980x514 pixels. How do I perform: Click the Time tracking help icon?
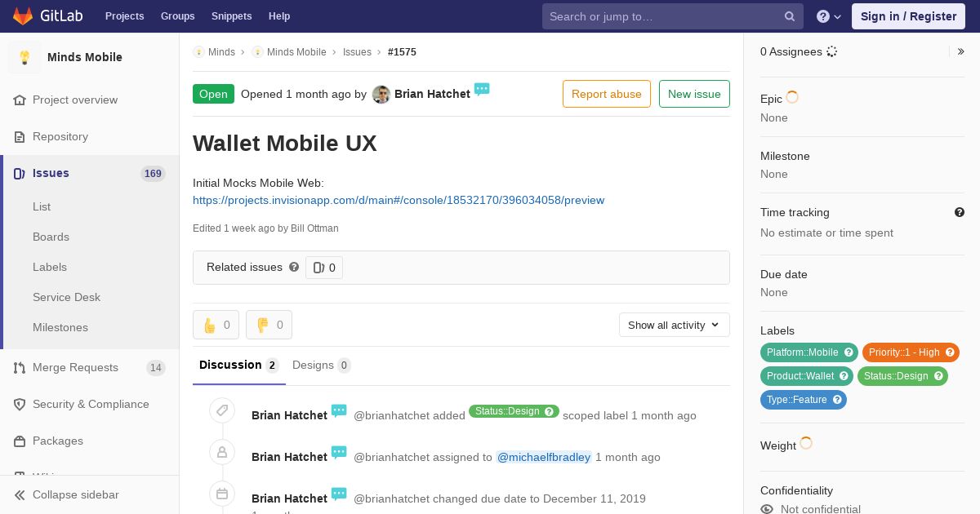(x=960, y=212)
